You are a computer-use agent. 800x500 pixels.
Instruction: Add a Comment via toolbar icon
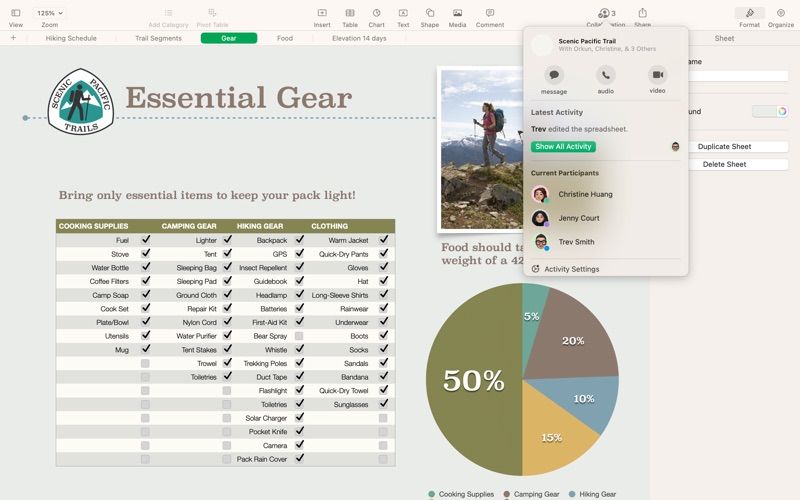(490, 13)
